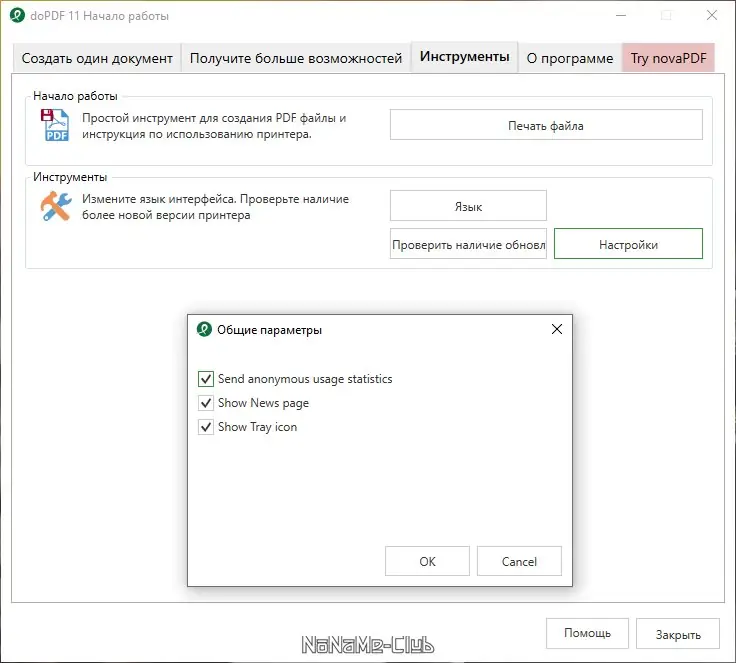736x663 pixels.
Task: Open the Получите больше возможностей tab
Action: coord(296,58)
